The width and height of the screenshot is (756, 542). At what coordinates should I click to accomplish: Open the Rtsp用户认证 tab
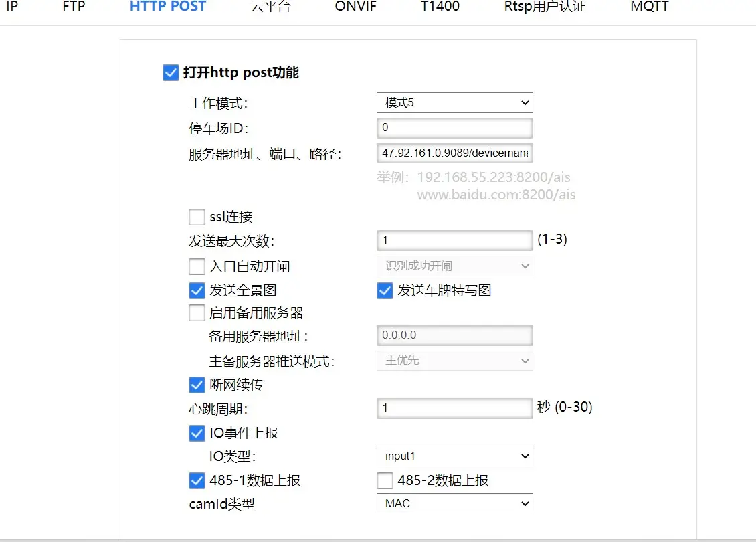coord(545,7)
